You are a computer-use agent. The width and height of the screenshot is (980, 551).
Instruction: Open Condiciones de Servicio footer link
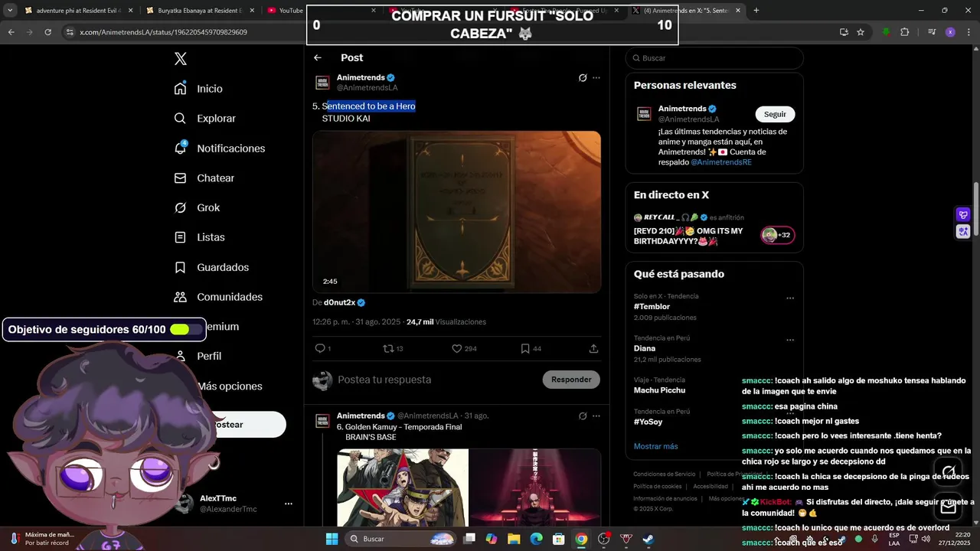pyautogui.click(x=665, y=474)
